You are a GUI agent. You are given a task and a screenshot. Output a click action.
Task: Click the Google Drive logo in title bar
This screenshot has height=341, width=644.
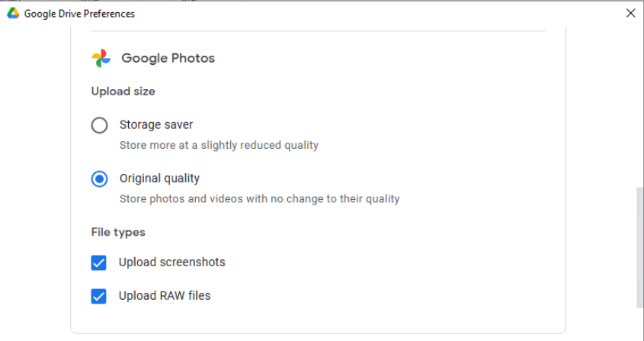click(13, 13)
